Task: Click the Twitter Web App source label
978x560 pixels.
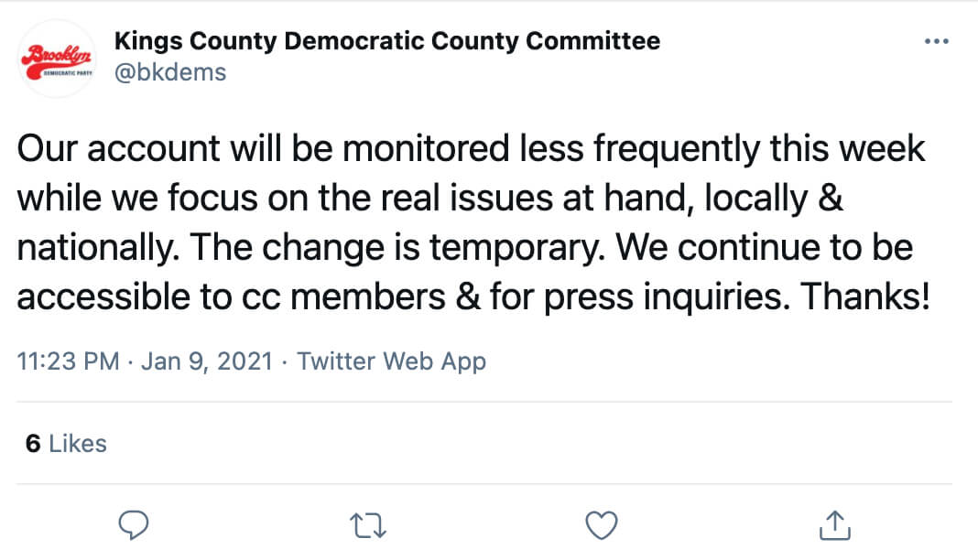Action: click(x=391, y=361)
